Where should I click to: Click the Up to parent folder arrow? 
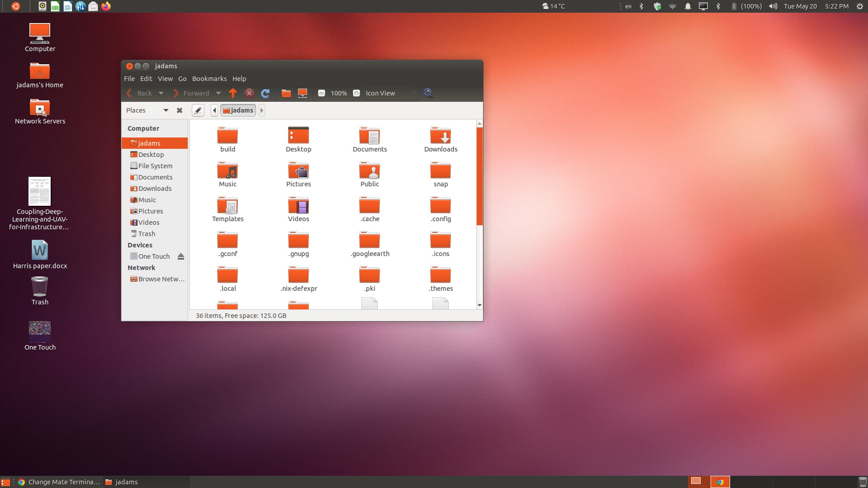233,93
